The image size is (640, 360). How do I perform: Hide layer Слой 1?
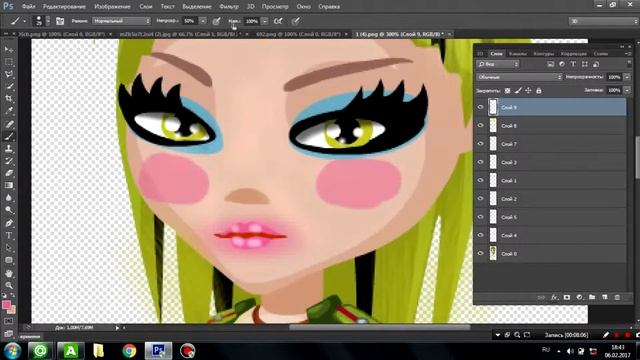pos(480,180)
